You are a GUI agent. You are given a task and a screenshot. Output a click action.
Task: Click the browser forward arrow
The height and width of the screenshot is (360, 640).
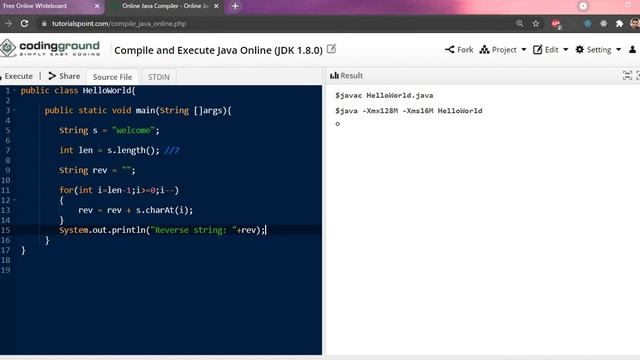pyautogui.click(x=8, y=24)
